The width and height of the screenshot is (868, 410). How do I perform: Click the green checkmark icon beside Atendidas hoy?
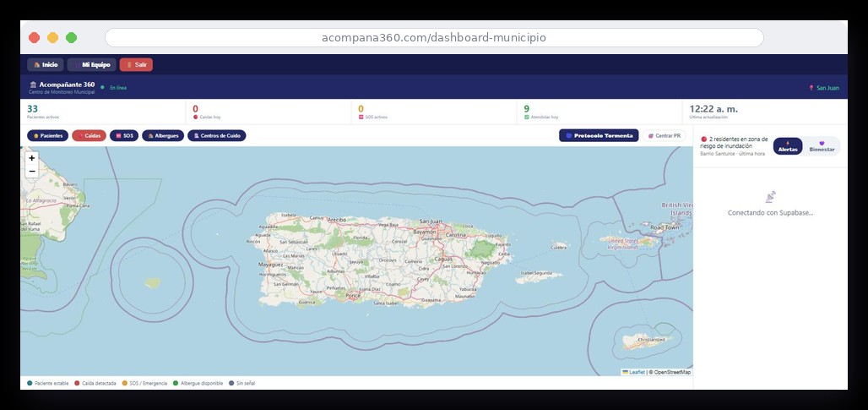pos(526,118)
